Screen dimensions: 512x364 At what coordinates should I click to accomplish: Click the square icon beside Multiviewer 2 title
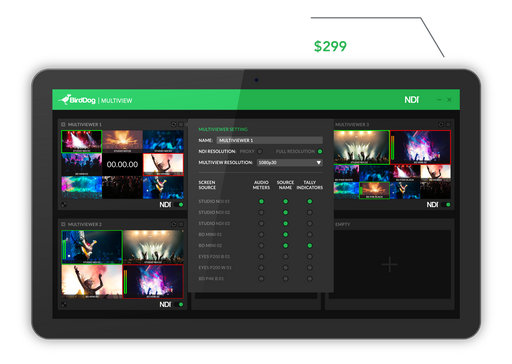coord(63,224)
